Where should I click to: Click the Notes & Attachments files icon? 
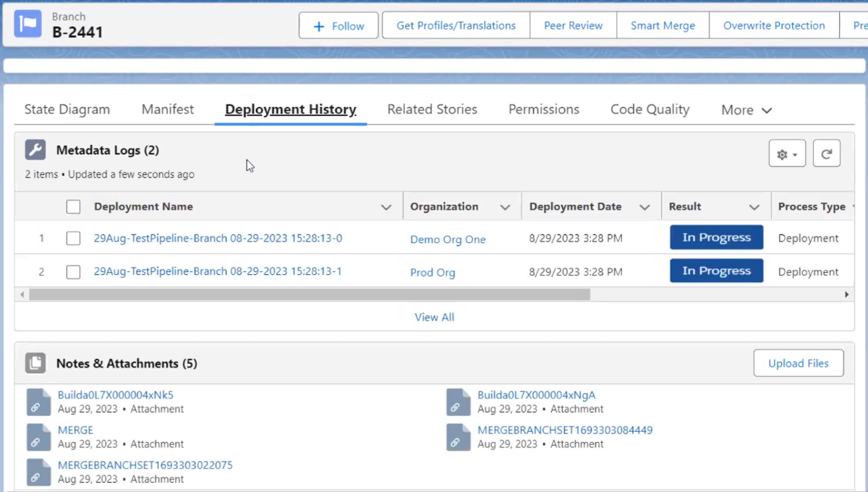[35, 363]
